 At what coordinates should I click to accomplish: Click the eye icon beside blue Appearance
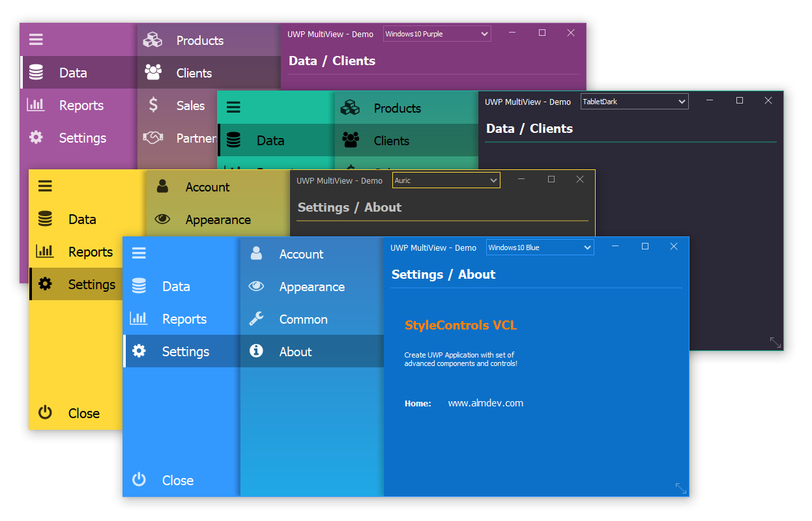click(256, 286)
